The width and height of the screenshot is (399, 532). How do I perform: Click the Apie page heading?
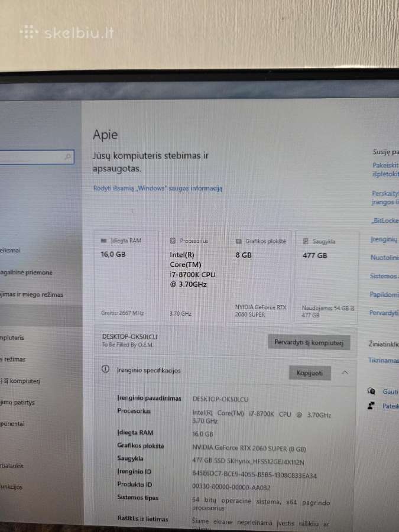(105, 135)
